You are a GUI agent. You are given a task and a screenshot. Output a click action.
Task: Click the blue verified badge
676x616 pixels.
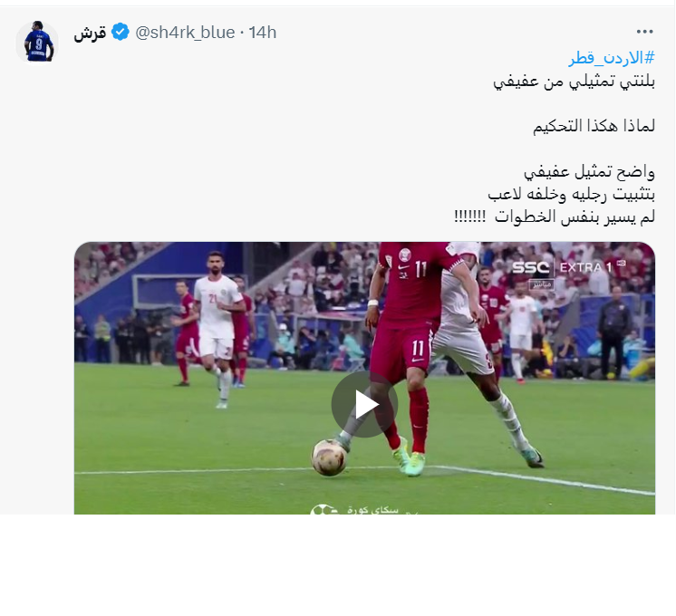(121, 33)
